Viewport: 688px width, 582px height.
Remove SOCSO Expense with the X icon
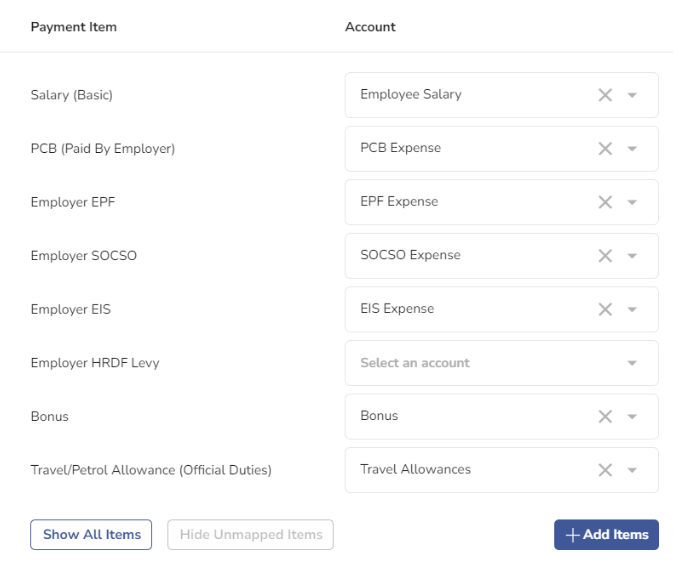[605, 255]
